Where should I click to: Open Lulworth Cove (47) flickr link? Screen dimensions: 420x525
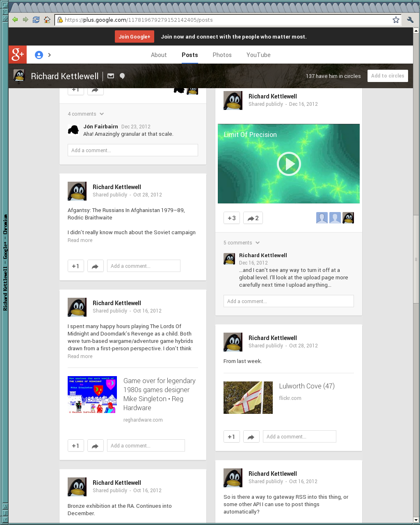coord(307,386)
